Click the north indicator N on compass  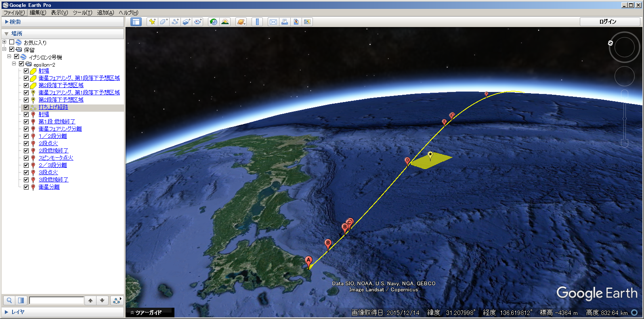[x=610, y=43]
